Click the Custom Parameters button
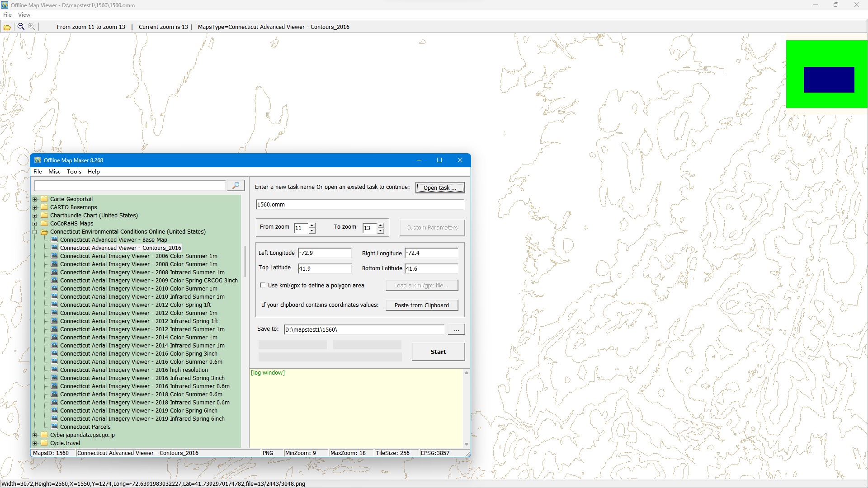This screenshot has height=488, width=868. [432, 227]
